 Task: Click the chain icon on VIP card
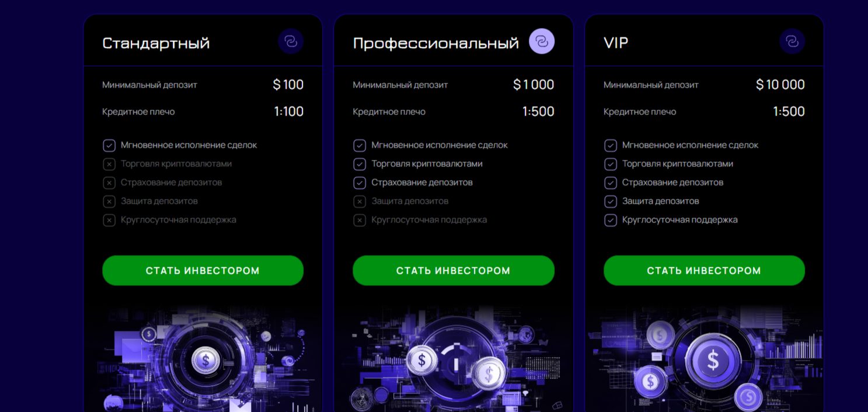coord(792,41)
